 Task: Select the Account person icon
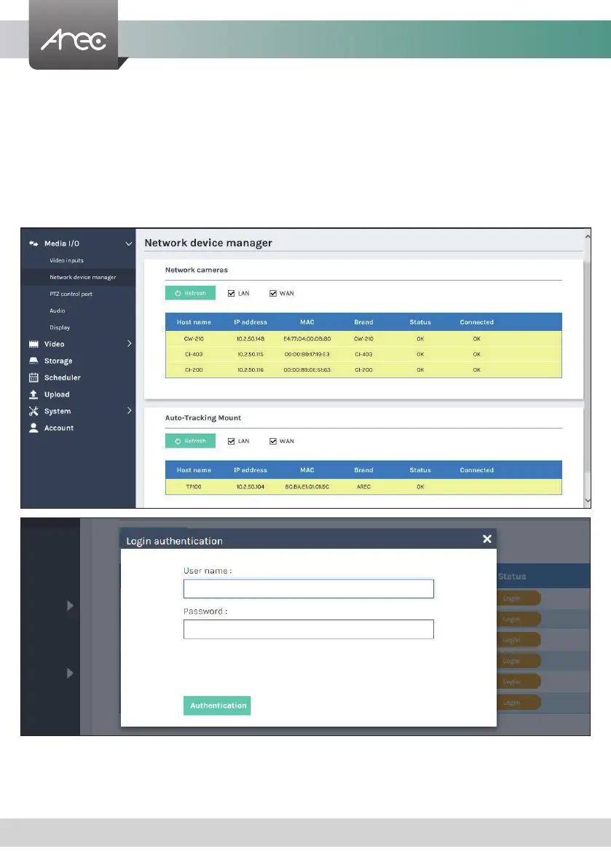tap(33, 428)
